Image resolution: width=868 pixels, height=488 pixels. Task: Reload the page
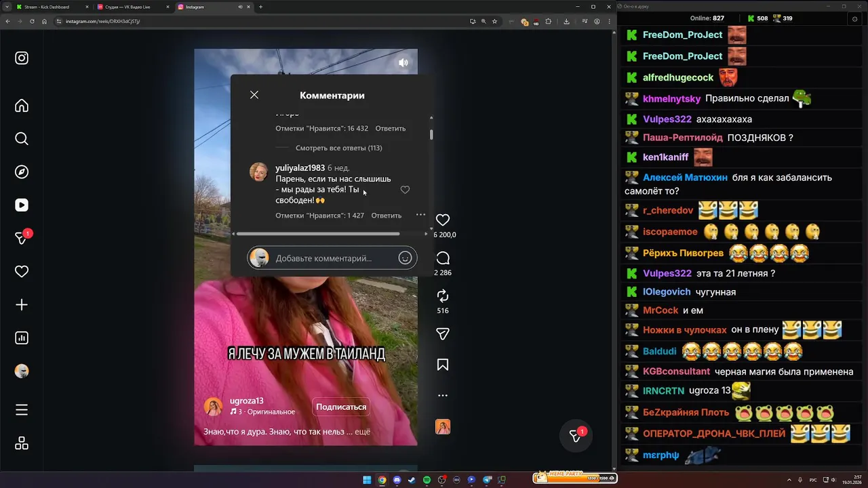[32, 21]
